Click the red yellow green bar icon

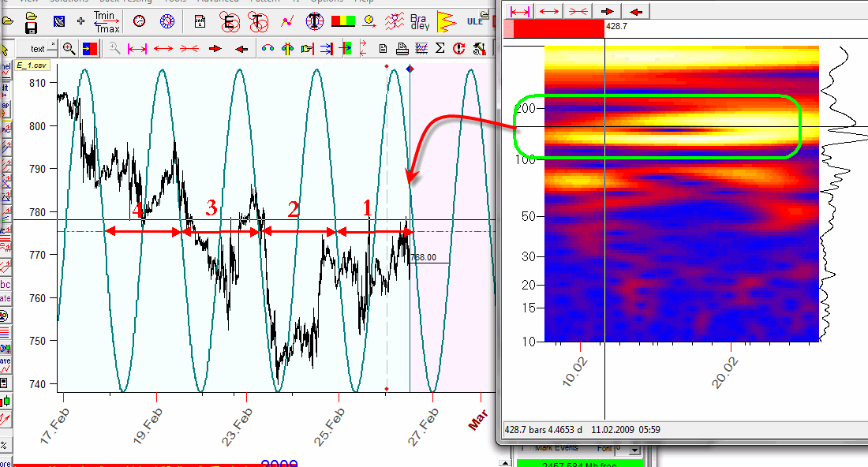tap(343, 21)
